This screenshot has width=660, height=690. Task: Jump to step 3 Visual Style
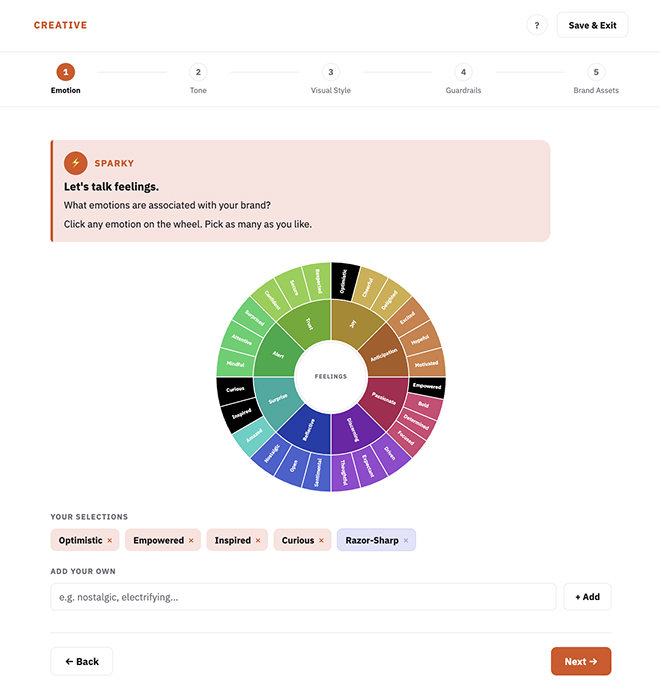tap(330, 79)
